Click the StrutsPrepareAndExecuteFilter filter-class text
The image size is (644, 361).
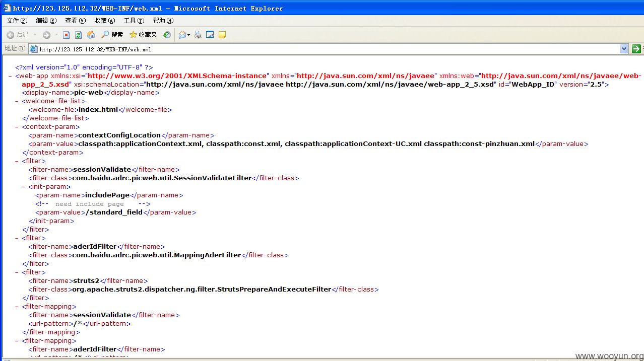point(202,290)
